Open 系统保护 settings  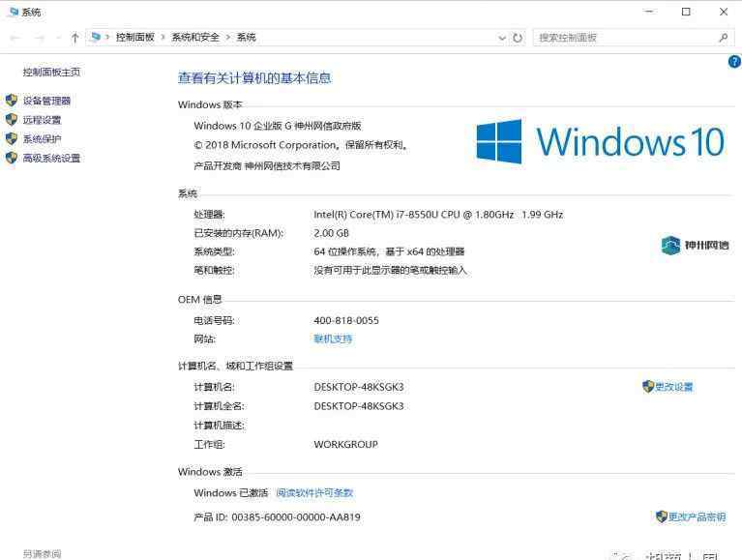point(43,139)
